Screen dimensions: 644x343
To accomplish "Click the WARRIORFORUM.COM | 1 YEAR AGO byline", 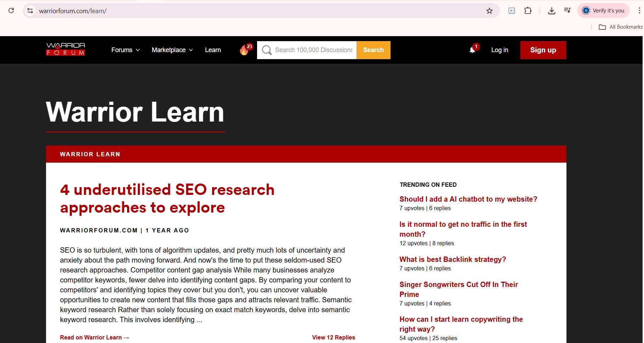I will [124, 230].
